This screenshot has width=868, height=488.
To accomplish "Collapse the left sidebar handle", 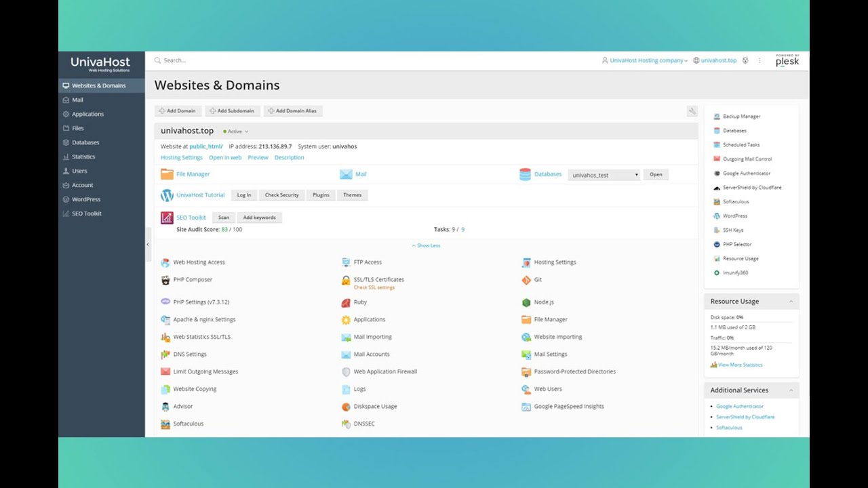I will click(x=149, y=244).
